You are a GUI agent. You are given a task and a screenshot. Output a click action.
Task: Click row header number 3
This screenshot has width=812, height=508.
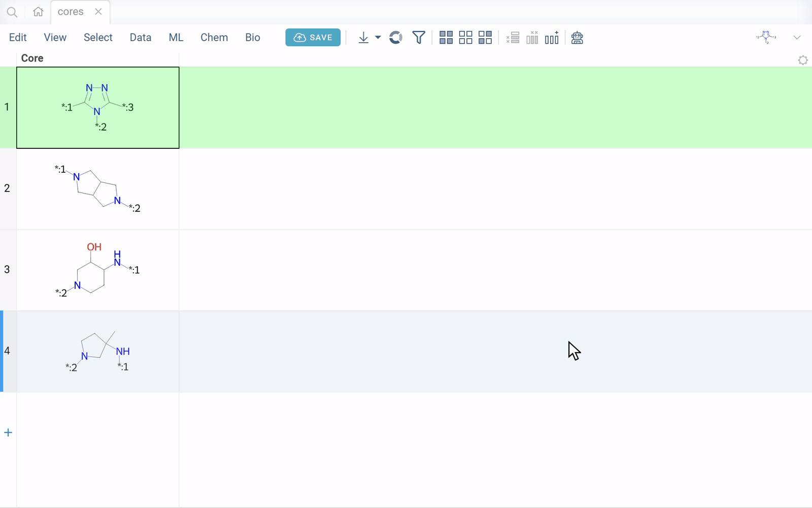(x=8, y=270)
